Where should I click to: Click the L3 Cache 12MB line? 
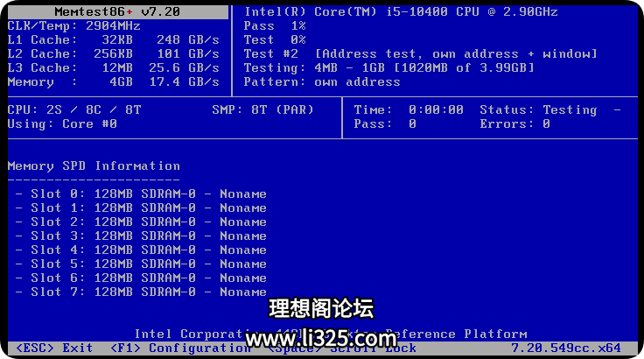click(114, 67)
